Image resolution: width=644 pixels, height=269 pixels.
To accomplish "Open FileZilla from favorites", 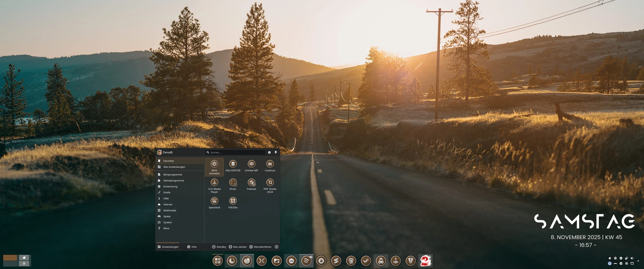I will click(233, 202).
